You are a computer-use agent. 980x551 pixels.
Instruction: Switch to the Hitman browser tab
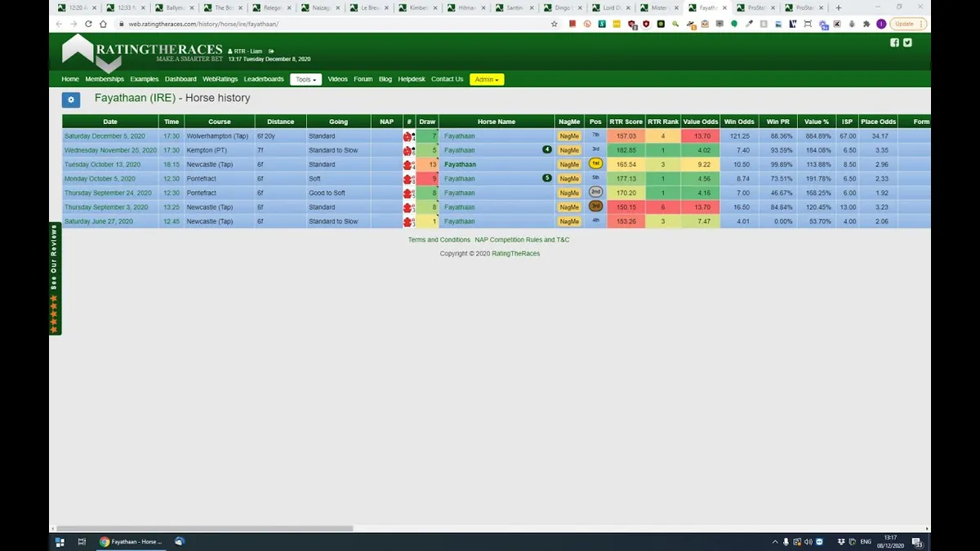coord(467,7)
